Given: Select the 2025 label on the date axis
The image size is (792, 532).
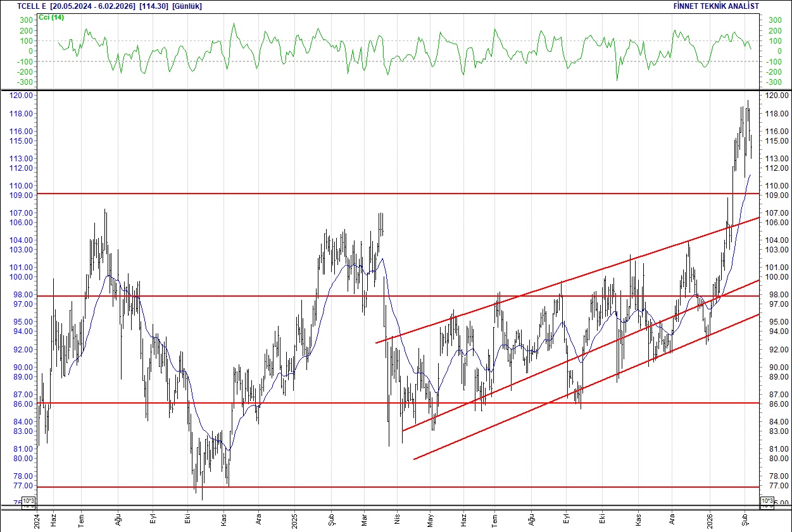Looking at the screenshot, I should (x=295, y=521).
